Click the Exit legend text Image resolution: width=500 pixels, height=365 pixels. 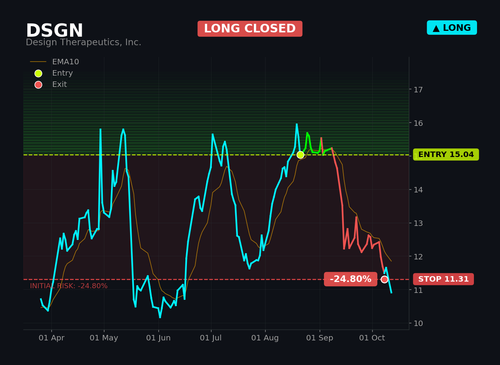point(59,84)
